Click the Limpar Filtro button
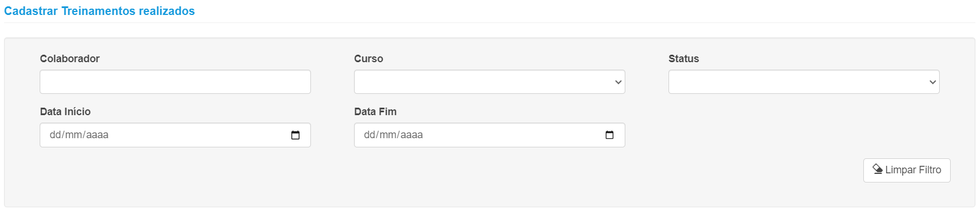Screen dimensions: 980x209 907,170
